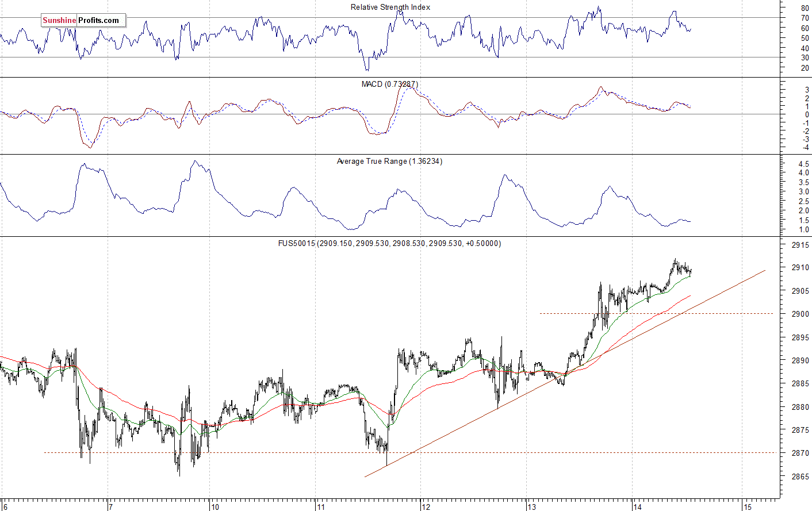
Task: Click the SunshineProfits.com logo
Action: point(83,21)
